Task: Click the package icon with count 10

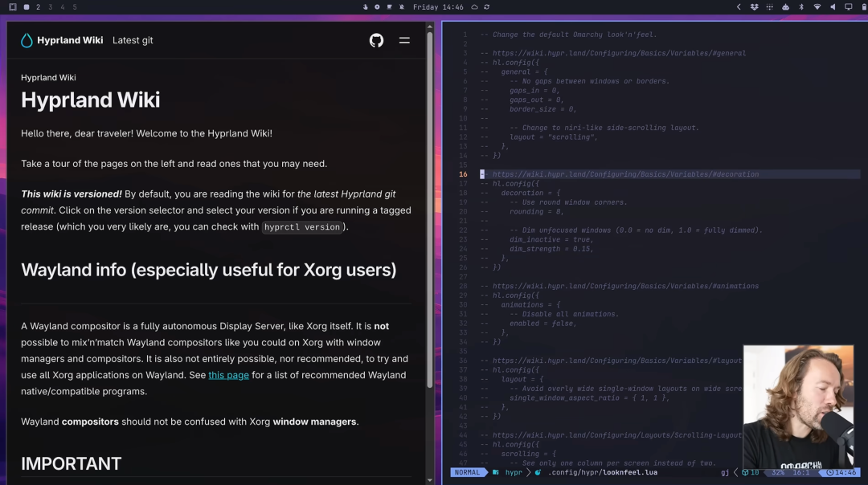Action: (x=751, y=472)
